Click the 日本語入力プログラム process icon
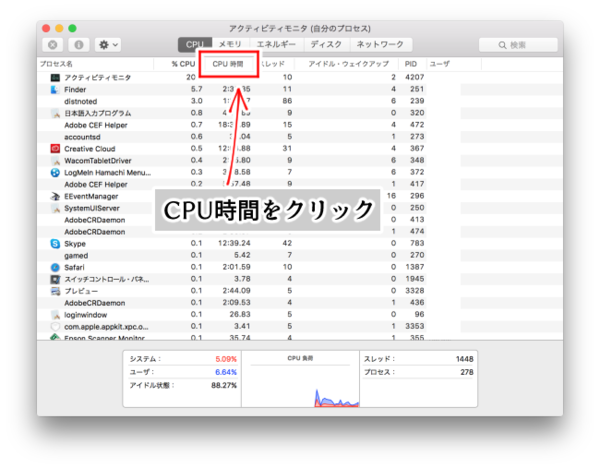Screen dimensions: 600x468 tap(56, 114)
